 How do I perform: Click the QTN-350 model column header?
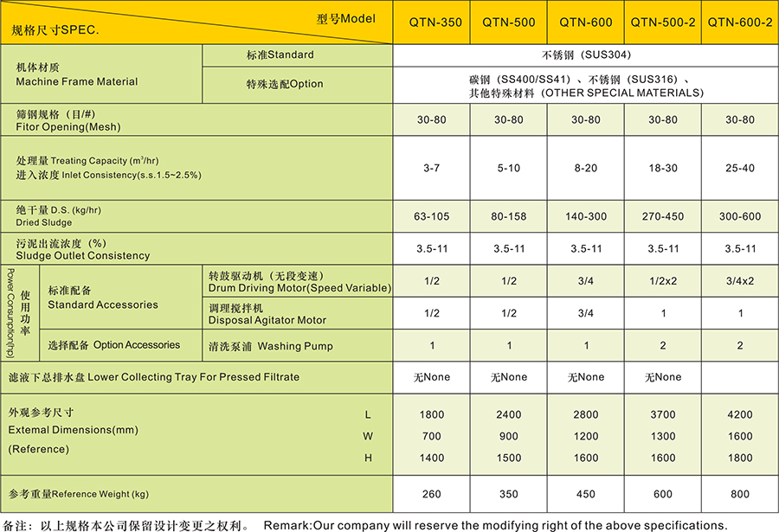[x=431, y=22]
